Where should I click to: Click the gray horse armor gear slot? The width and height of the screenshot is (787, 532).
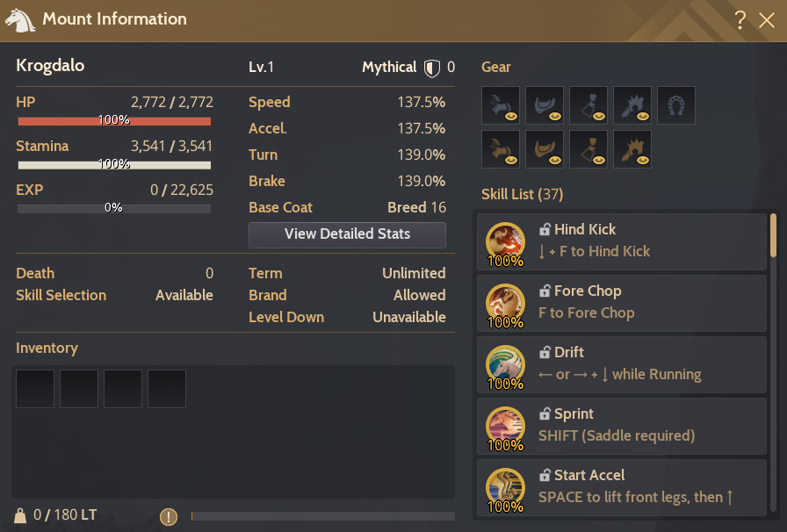tap(501, 105)
